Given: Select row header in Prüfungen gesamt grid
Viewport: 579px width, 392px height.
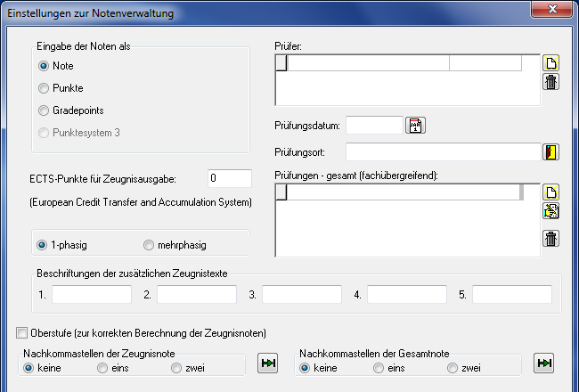Looking at the screenshot, I should [x=281, y=192].
